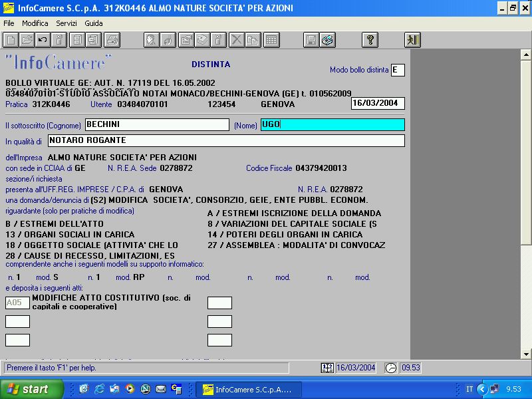Click the InfoCamere S.C.p.A. taskbar button
Image resolution: width=532 pixels, height=399 pixels.
tap(248, 390)
